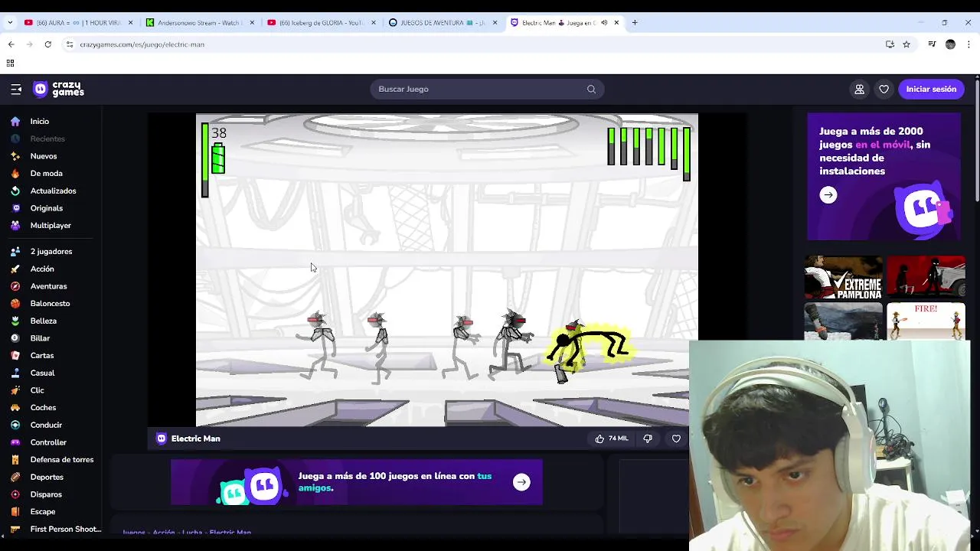Click the CrazyGames logo
The height and width of the screenshot is (551, 980).
59,90
